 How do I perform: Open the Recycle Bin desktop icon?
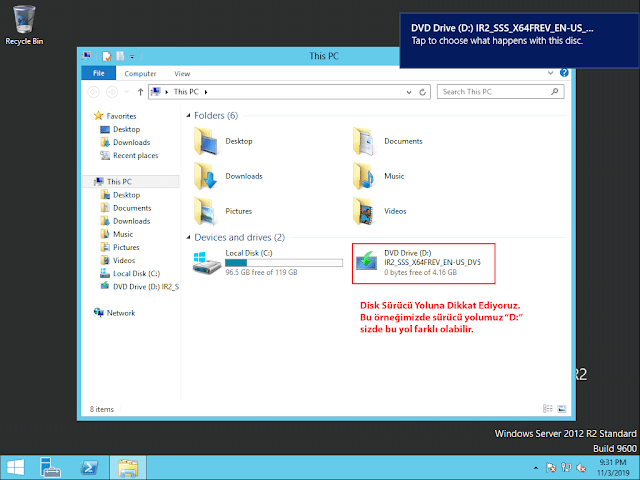[x=24, y=25]
